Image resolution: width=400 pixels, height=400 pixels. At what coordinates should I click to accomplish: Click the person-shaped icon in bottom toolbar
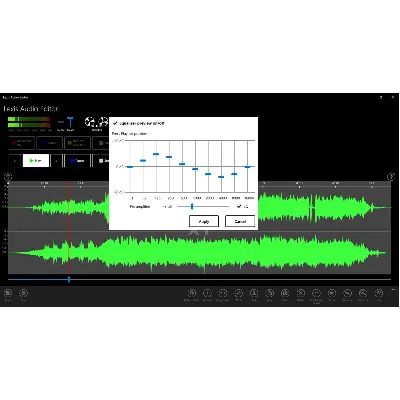(x=254, y=293)
